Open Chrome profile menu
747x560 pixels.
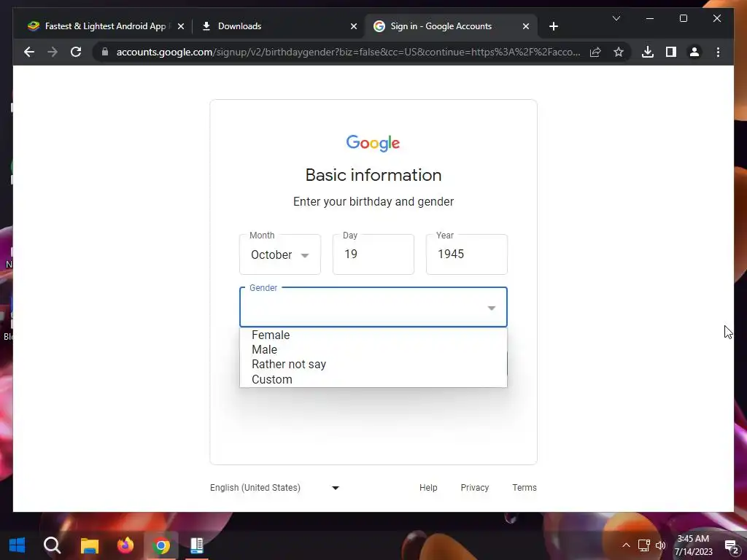(694, 52)
